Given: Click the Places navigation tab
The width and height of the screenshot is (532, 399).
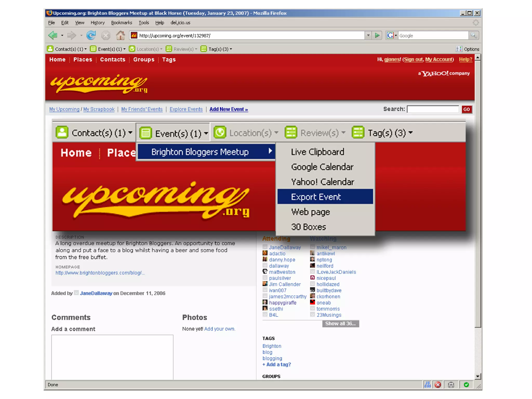Looking at the screenshot, I should (83, 59).
